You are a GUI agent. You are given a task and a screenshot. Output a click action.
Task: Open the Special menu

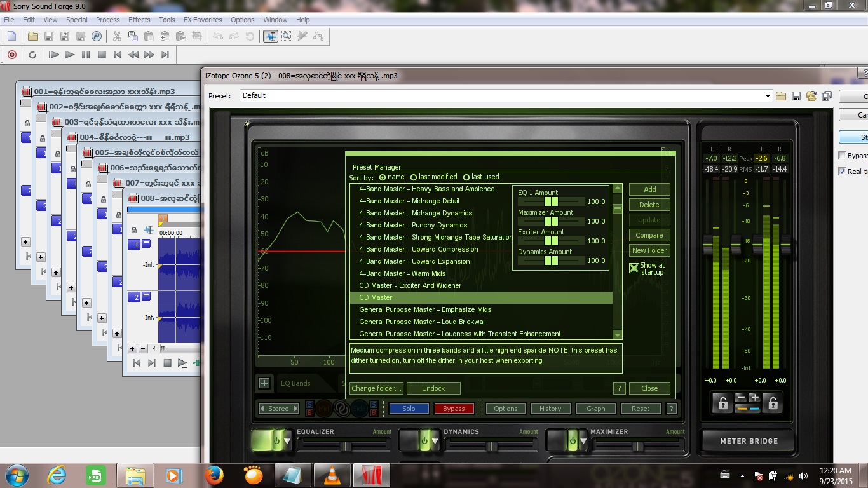tap(77, 20)
